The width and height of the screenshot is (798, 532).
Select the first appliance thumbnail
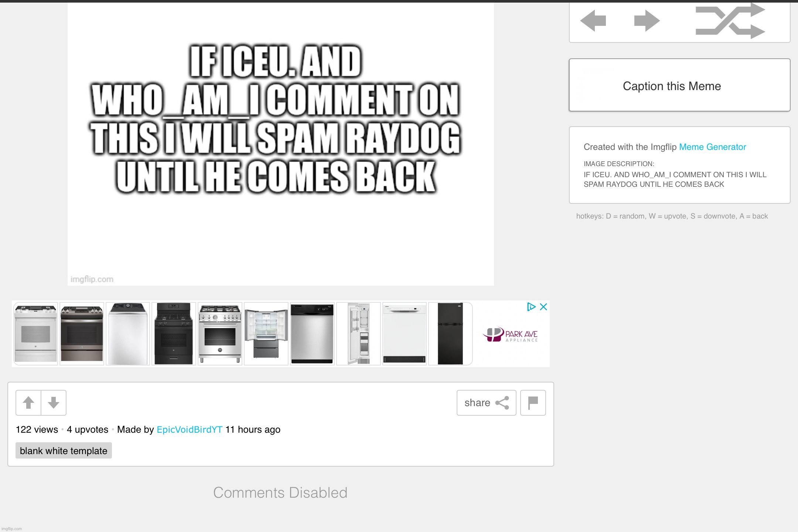tap(36, 333)
